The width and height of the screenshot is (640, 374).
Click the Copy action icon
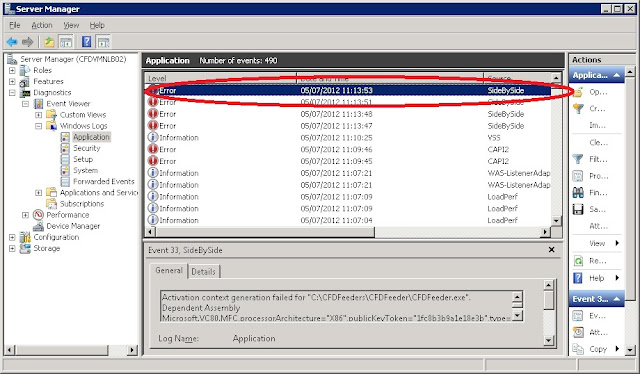(578, 349)
